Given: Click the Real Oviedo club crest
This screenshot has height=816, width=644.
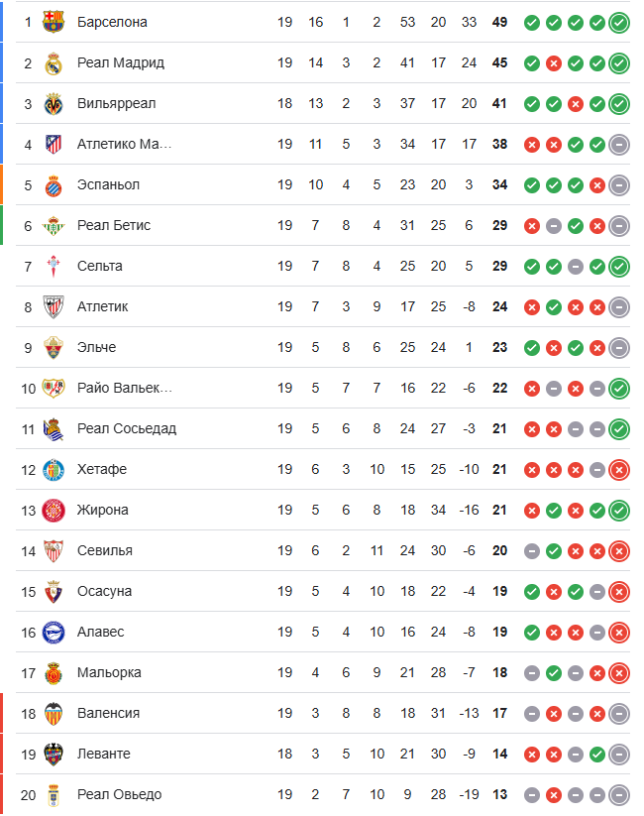Looking at the screenshot, I should 54,794.
